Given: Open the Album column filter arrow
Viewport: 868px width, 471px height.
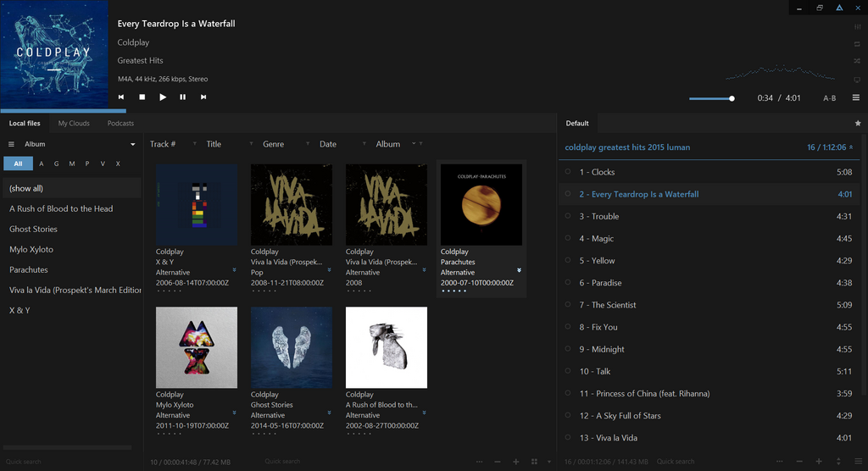Looking at the screenshot, I should tap(420, 144).
